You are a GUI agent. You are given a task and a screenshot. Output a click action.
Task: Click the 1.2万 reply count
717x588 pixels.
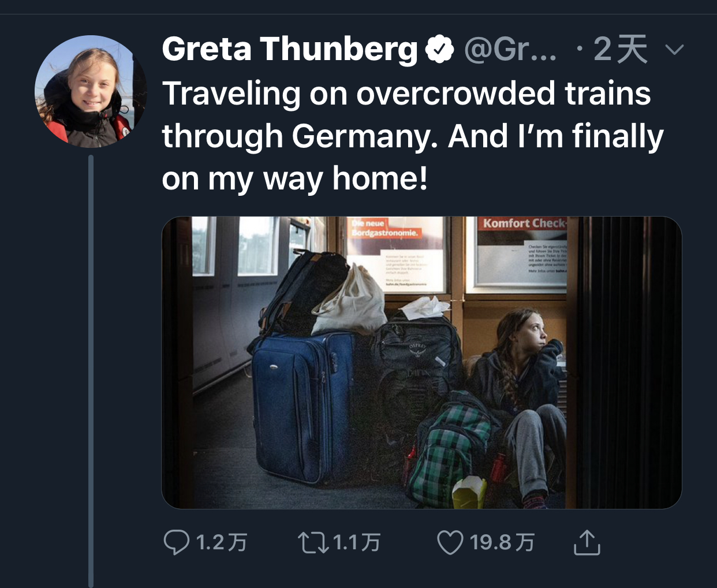(222, 542)
